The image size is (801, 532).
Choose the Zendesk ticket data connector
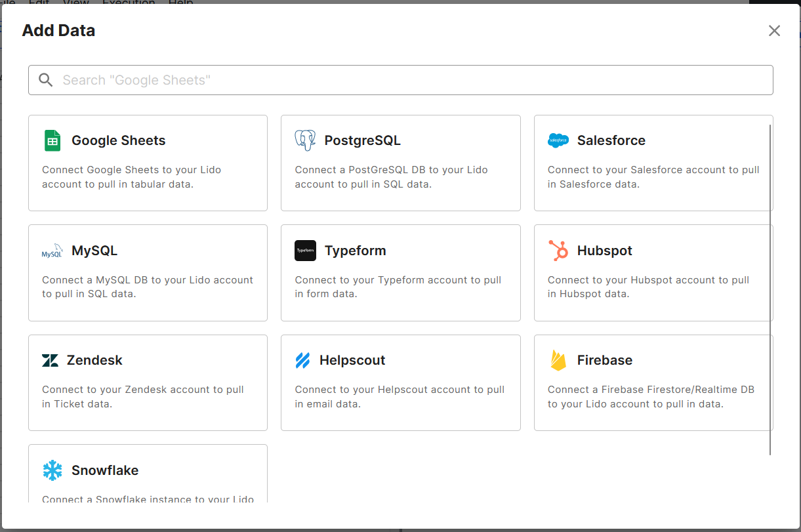click(148, 382)
